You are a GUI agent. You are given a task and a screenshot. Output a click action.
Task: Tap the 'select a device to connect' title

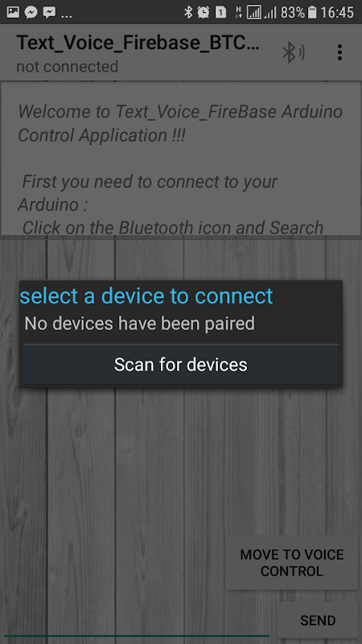146,295
